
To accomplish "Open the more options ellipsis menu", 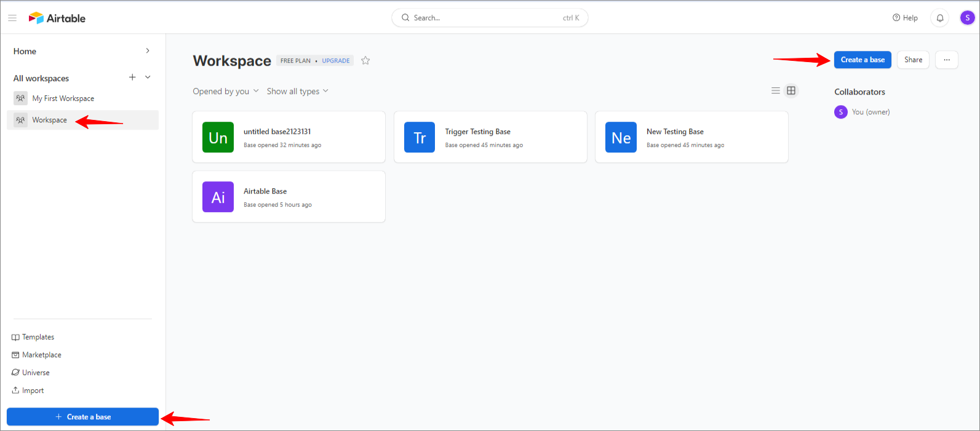I will point(947,60).
